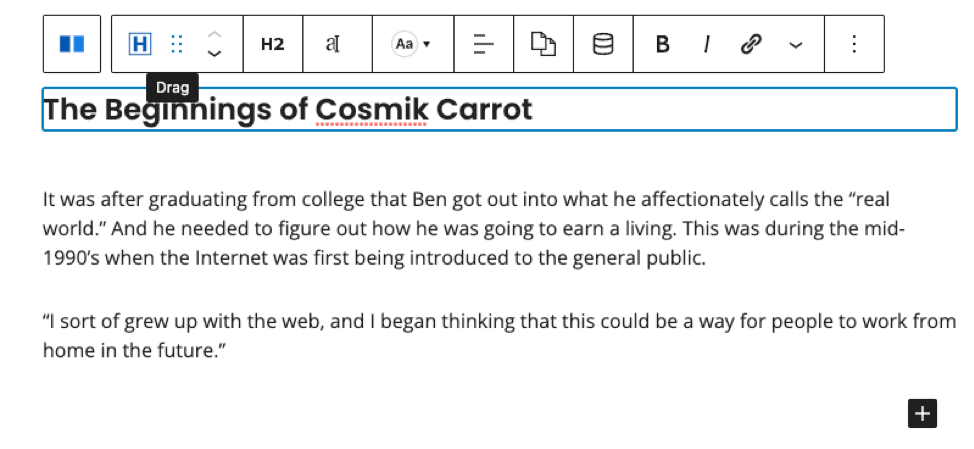Viewport: 974px width, 449px height.
Task: Open the text alignment options
Action: pyautogui.click(x=484, y=44)
